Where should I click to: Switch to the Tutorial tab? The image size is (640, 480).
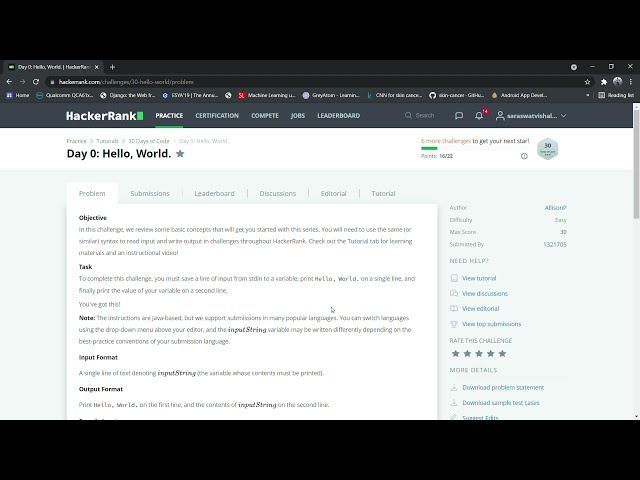(x=383, y=193)
